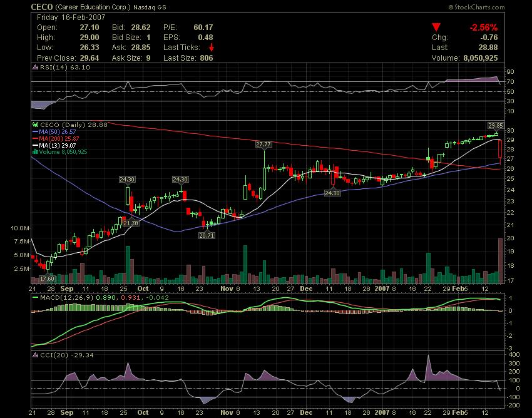Click the High value 29.00
532x418 pixels.
(90, 38)
